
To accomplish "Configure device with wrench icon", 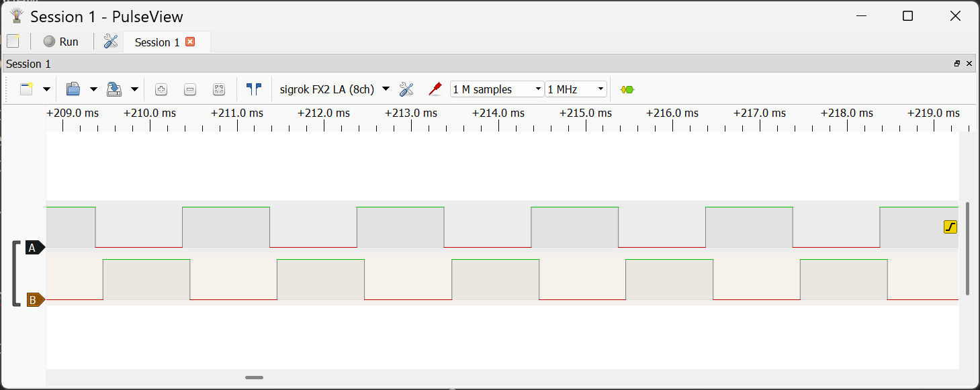I will tap(406, 89).
